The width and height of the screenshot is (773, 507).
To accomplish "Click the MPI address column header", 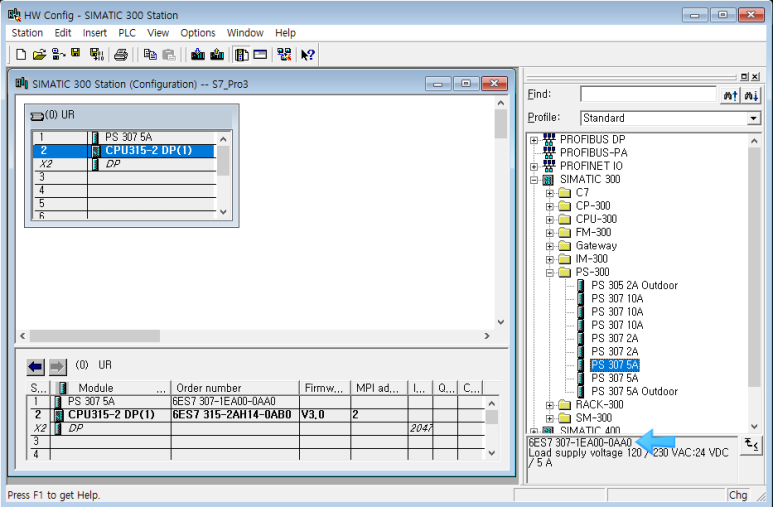I will pos(379,388).
